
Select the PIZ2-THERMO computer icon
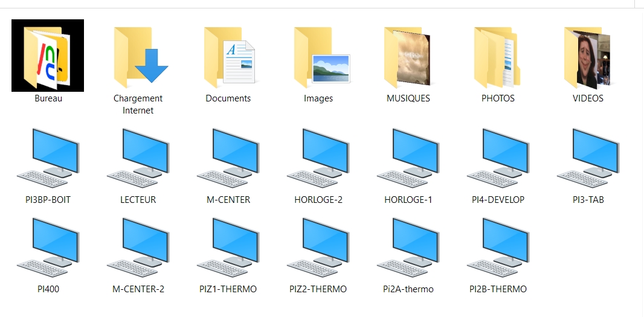pyautogui.click(x=318, y=248)
